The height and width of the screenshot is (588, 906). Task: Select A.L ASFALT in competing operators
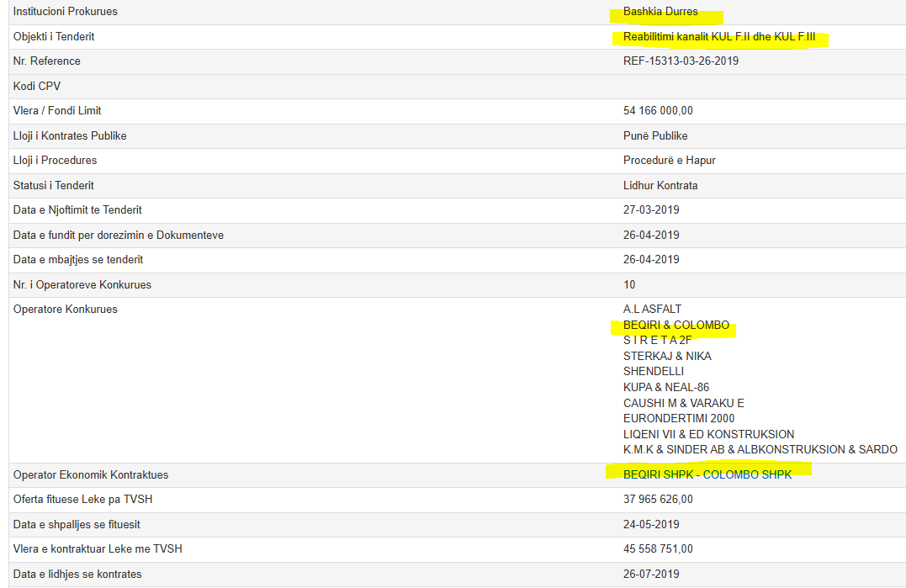[652, 309]
